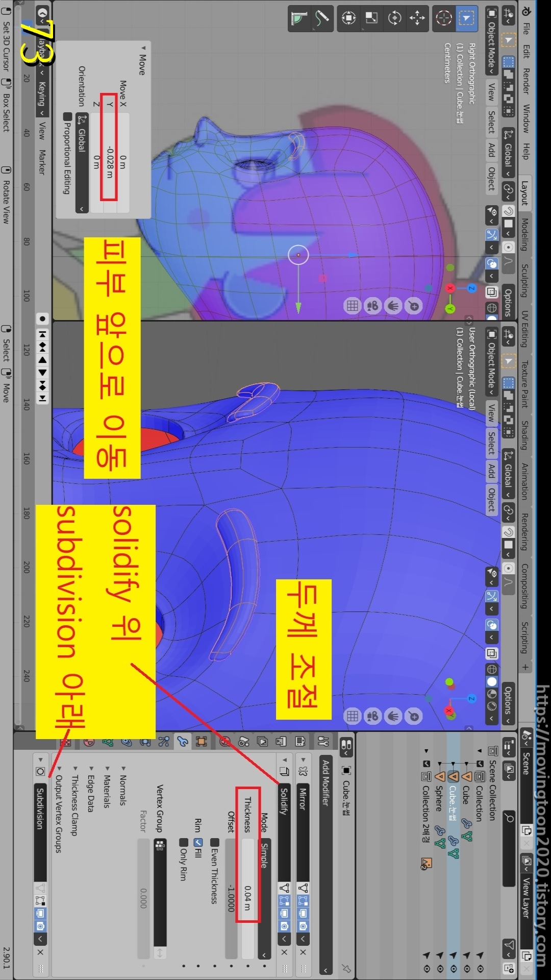Open the Keying dropdown in timeline

pos(42,99)
